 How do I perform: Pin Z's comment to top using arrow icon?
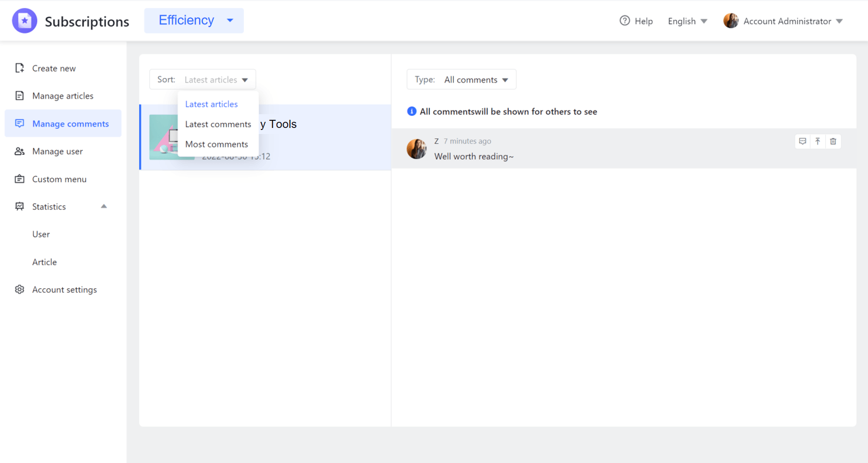point(818,141)
